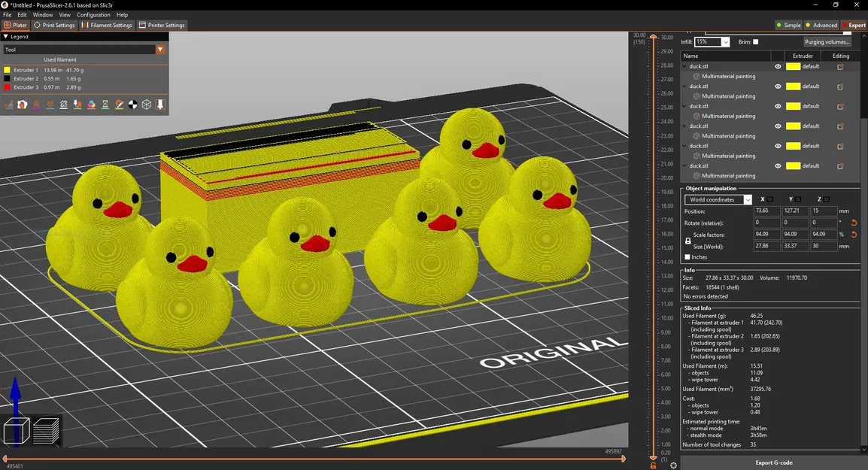Click right handle of horizontal moves slider
The height and width of the screenshot is (470, 868).
click(x=624, y=459)
